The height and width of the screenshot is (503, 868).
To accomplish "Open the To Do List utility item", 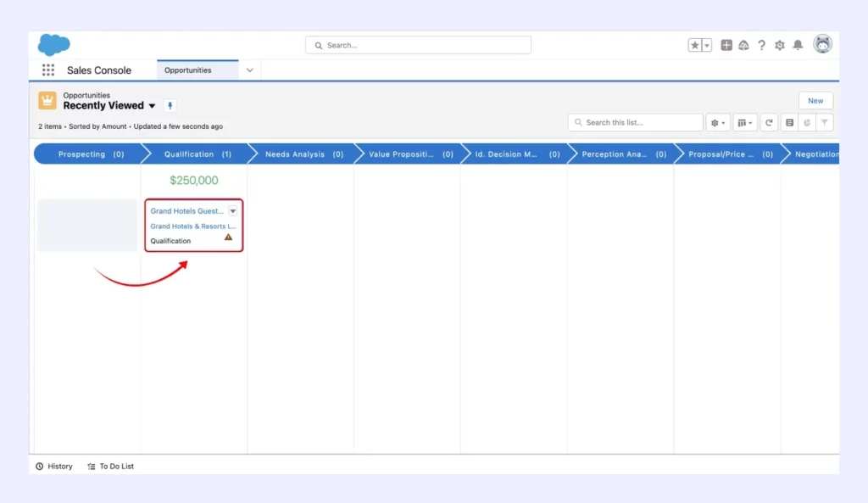I will tap(111, 467).
